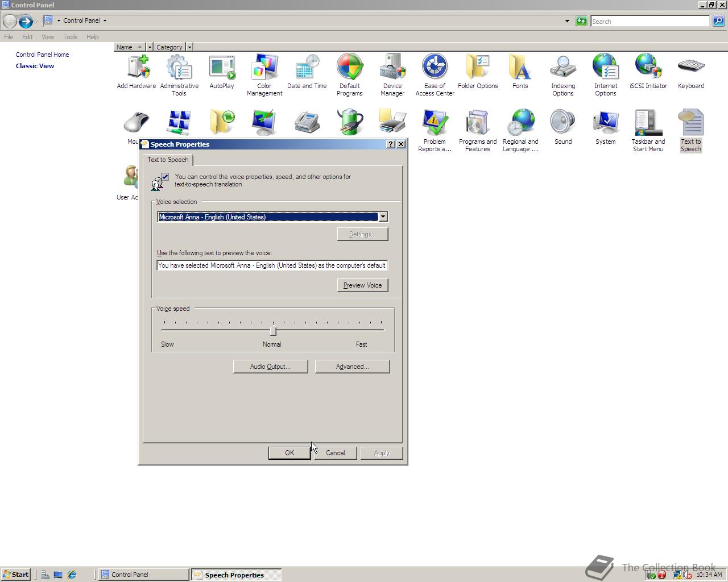728x582 pixels.
Task: Open the Edit menu
Action: (27, 37)
